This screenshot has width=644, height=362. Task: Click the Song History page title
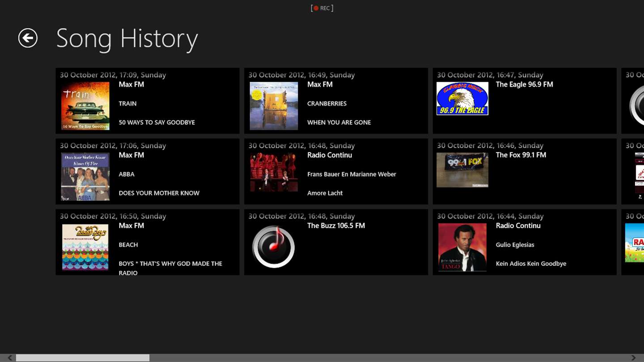127,38
